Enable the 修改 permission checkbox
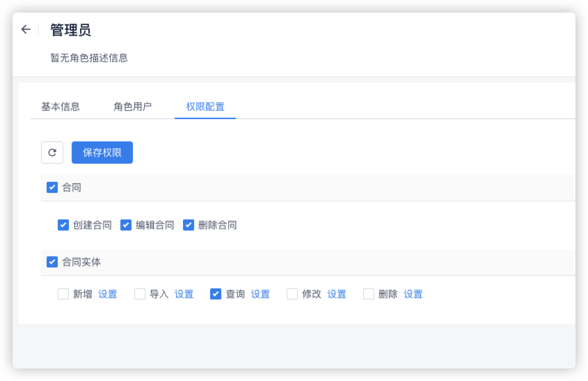Viewport: 588px width, 381px height. [292, 294]
